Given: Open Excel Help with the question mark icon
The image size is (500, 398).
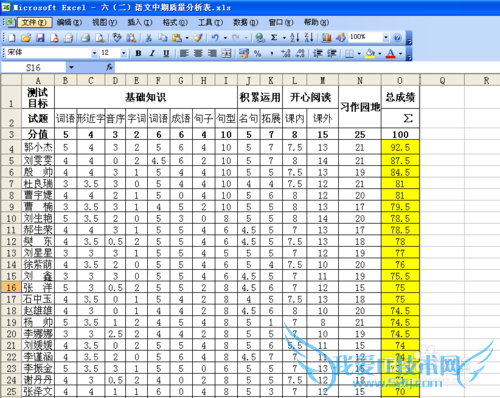Looking at the screenshot, I should [x=397, y=38].
